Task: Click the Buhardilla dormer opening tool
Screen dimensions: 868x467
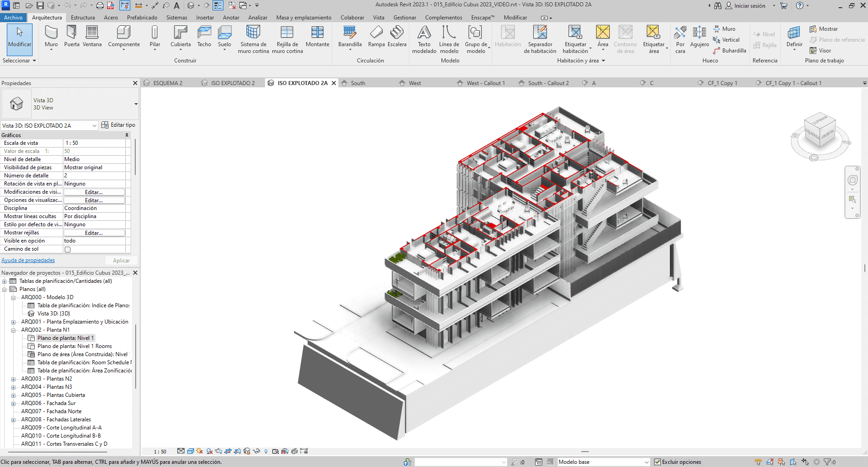Action: click(x=730, y=51)
